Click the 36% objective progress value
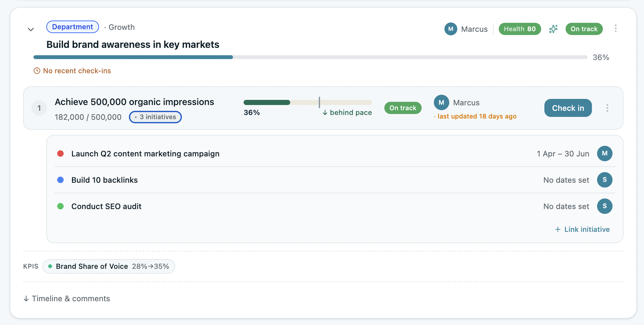This screenshot has height=325, width=644. 601,57
